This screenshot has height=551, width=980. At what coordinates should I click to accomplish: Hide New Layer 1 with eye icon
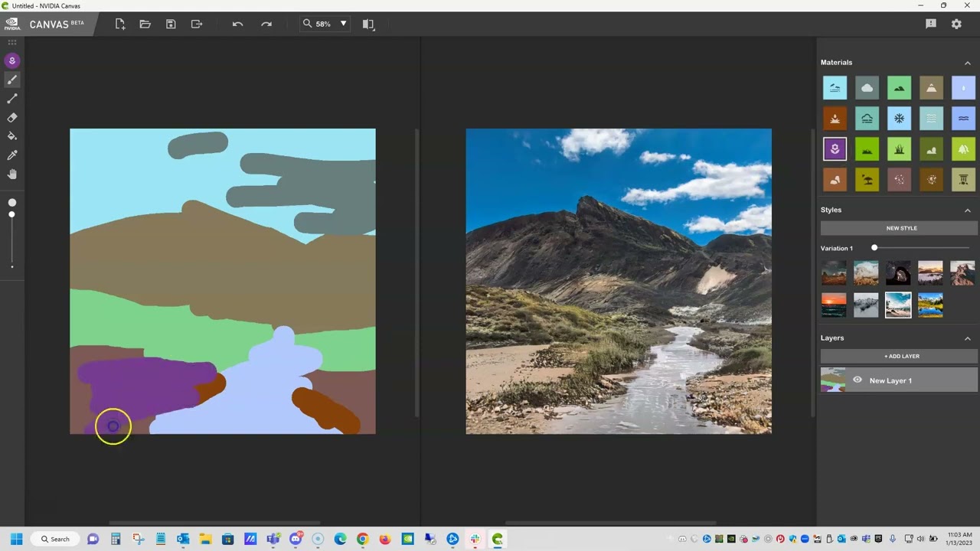857,380
